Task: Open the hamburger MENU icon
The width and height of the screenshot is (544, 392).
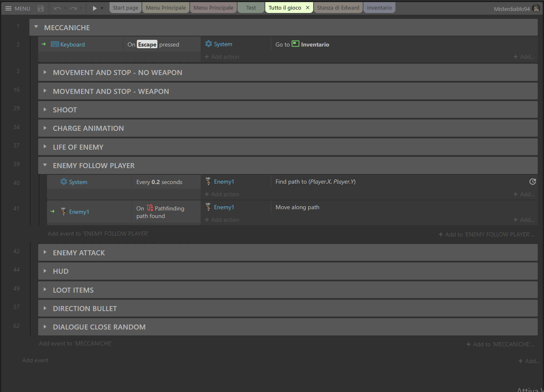Action: [x=8, y=8]
